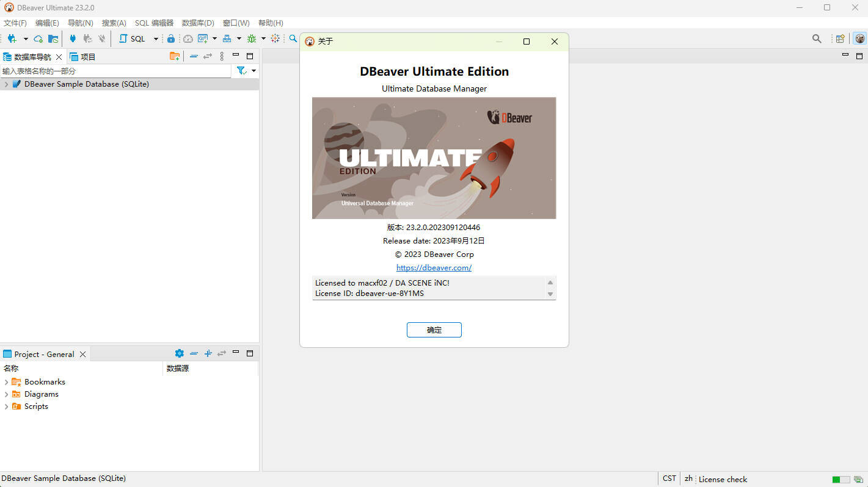Viewport: 868px width, 487px height.
Task: Open a new SQL script editor
Action: 133,38
